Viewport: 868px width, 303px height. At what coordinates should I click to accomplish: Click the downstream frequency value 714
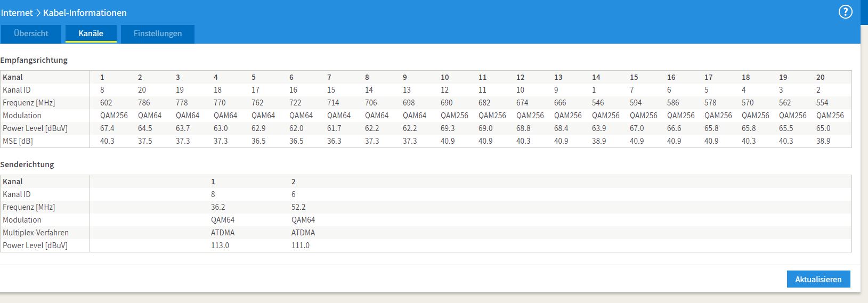tap(333, 103)
